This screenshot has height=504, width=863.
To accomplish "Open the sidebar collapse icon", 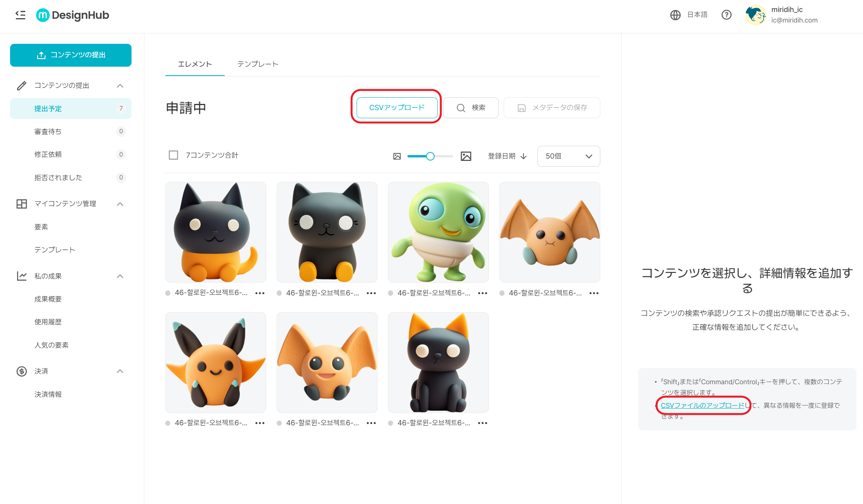I will [21, 15].
